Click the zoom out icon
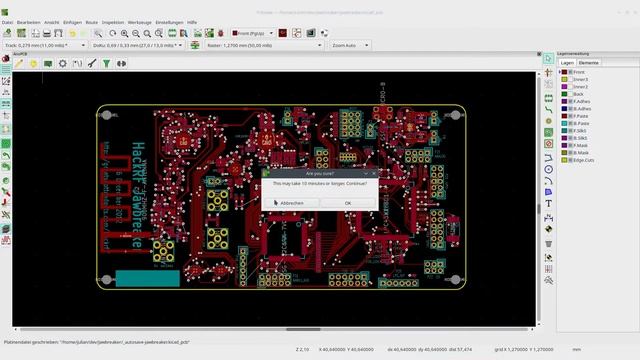This screenshot has height=360, width=640. pos(136,33)
